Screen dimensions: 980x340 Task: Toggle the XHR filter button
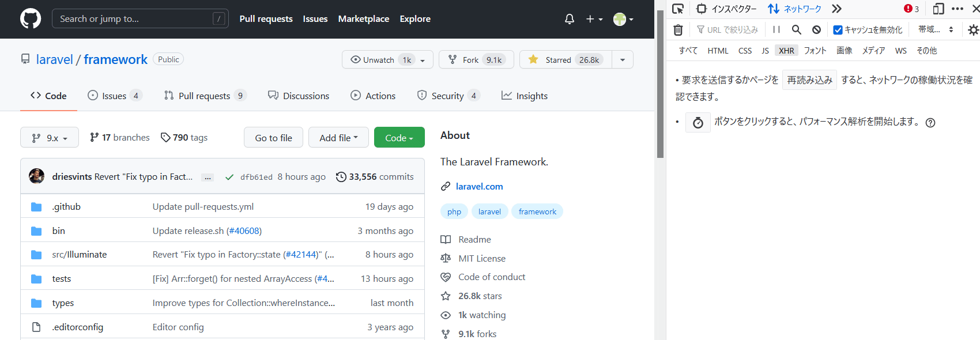tap(786, 51)
